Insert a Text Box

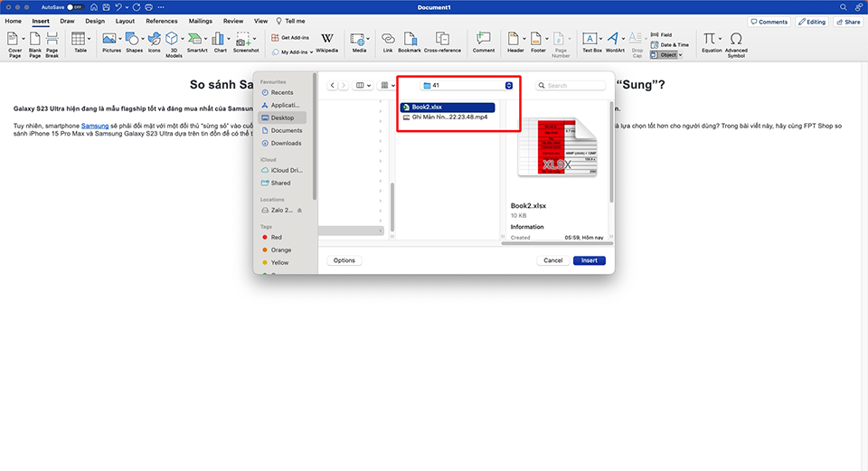[x=591, y=42]
